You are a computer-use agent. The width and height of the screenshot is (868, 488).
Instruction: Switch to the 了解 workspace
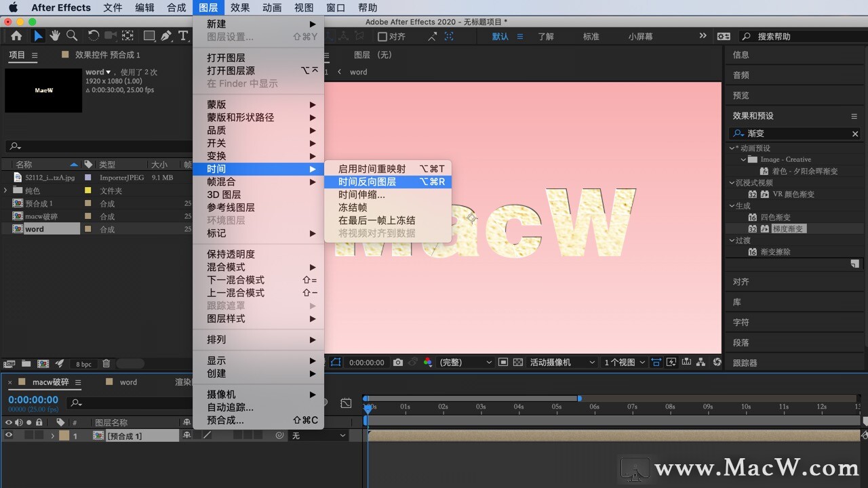[546, 37]
